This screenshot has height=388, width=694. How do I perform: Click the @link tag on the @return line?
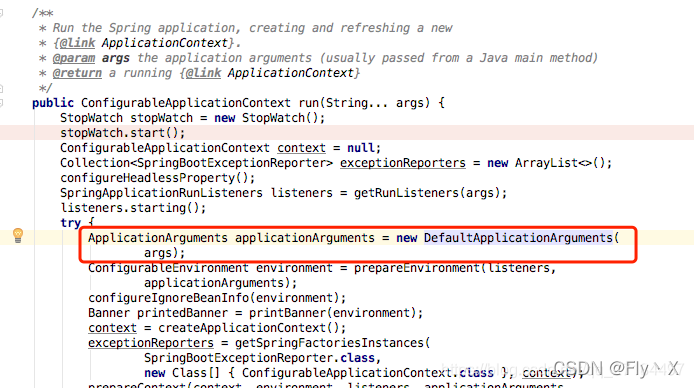click(x=203, y=73)
